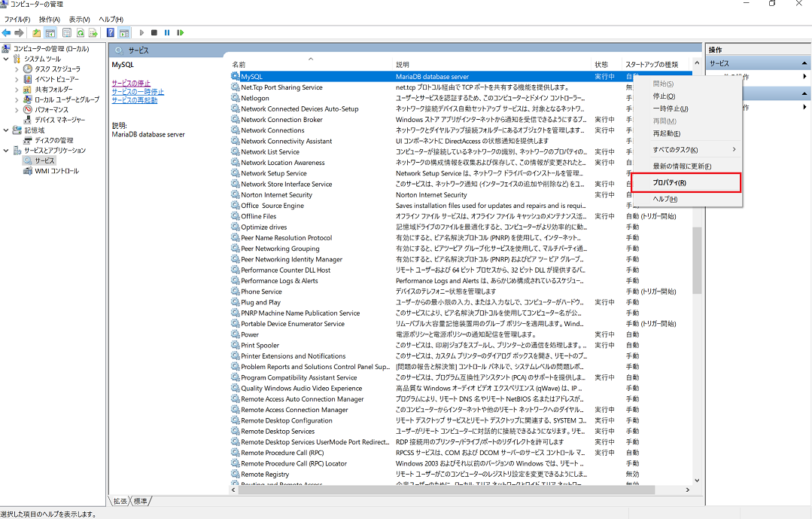Expand the タスク スケジューラ tree node
This screenshot has width=812, height=519.
[x=17, y=69]
